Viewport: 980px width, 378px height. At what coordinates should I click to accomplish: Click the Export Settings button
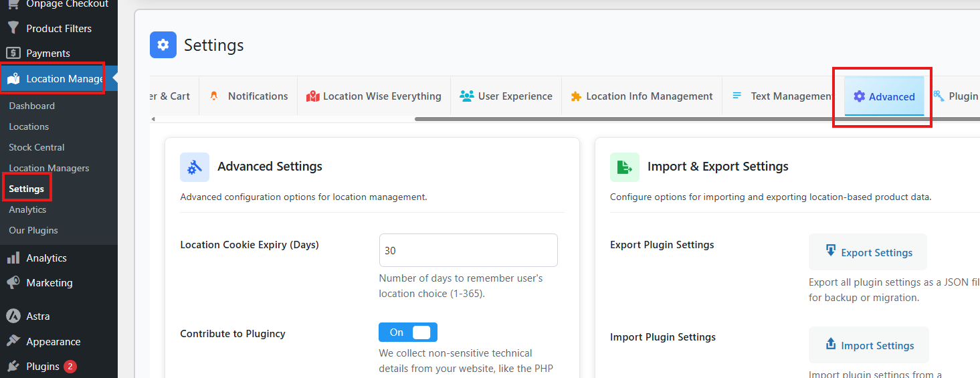(868, 252)
